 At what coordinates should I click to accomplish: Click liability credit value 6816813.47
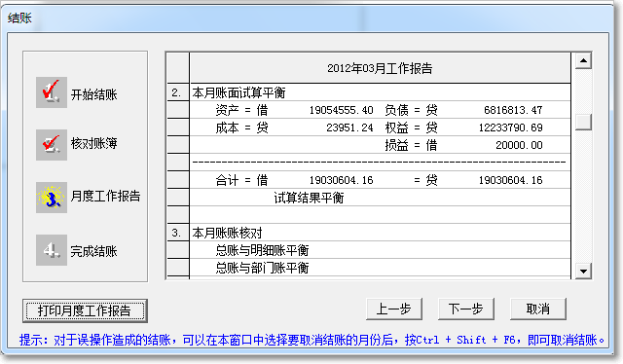(513, 110)
